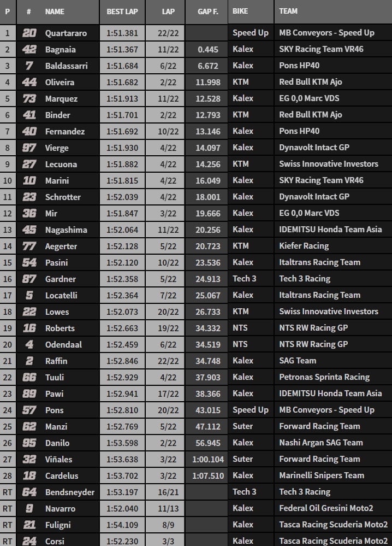Viewport: 392px width, 546px height.
Task: Click the NAME column header
Action: pos(55,11)
